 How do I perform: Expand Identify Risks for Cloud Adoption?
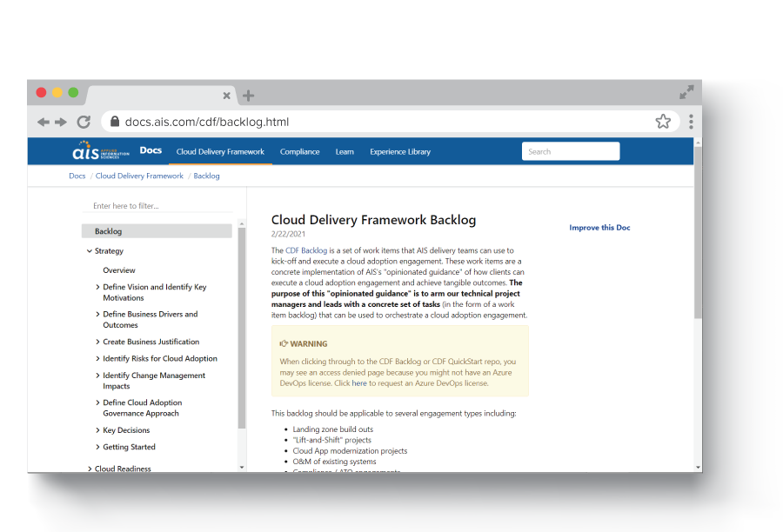(x=97, y=358)
